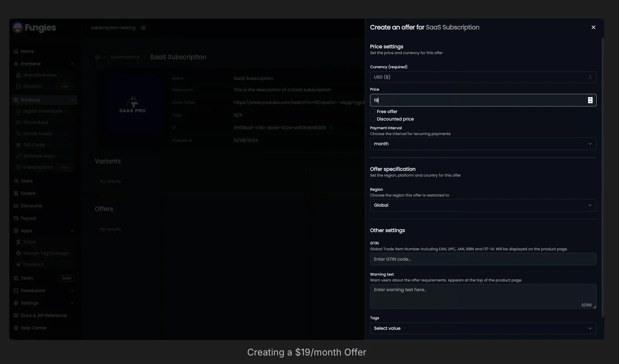Go to Subscriptions breadcrumb link
Viewport: 619px width, 364px height.
pyautogui.click(x=125, y=57)
